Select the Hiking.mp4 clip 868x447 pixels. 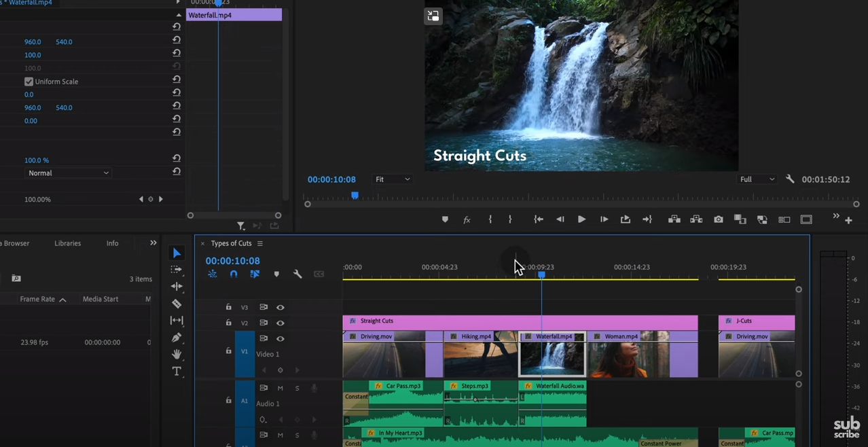481,354
